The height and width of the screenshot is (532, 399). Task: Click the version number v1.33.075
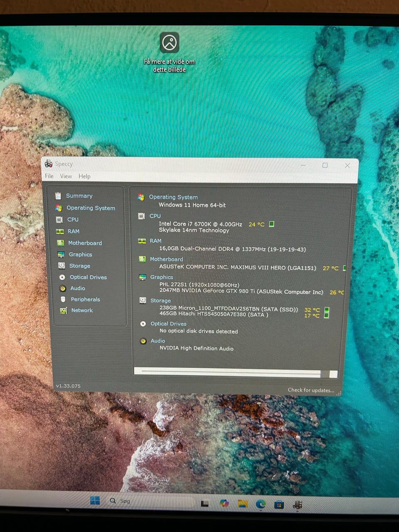pyautogui.click(x=68, y=386)
